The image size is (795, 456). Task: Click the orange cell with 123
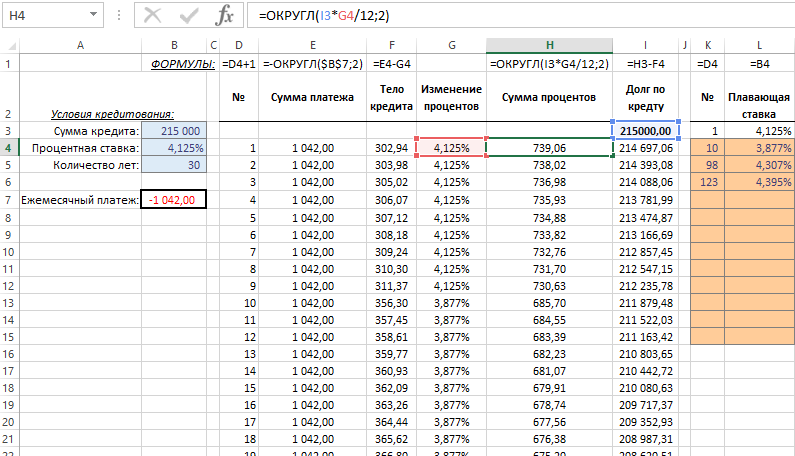coord(707,182)
